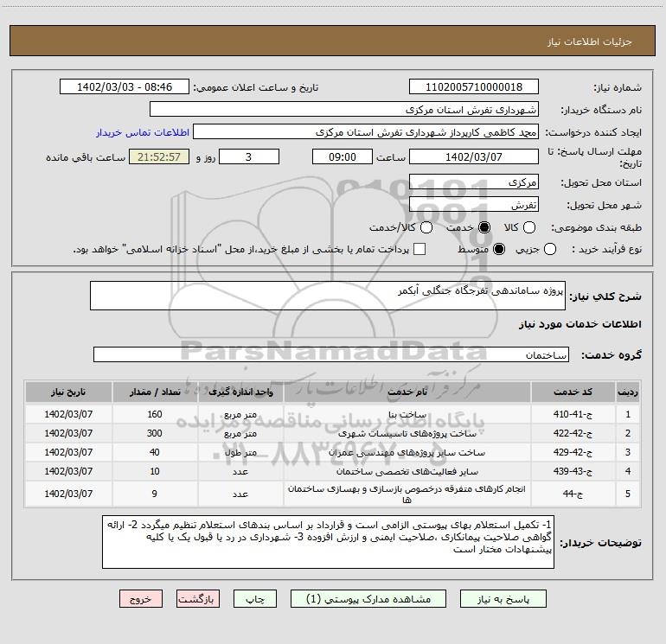Click unit cell متر طول
Viewport: 666px width, 644px height.
tap(240, 453)
